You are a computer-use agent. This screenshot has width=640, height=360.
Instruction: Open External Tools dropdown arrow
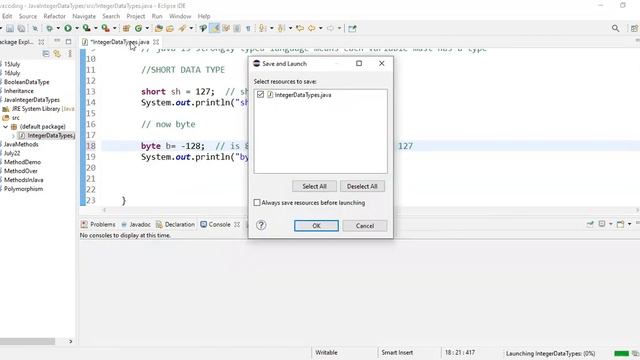[x=114, y=28]
